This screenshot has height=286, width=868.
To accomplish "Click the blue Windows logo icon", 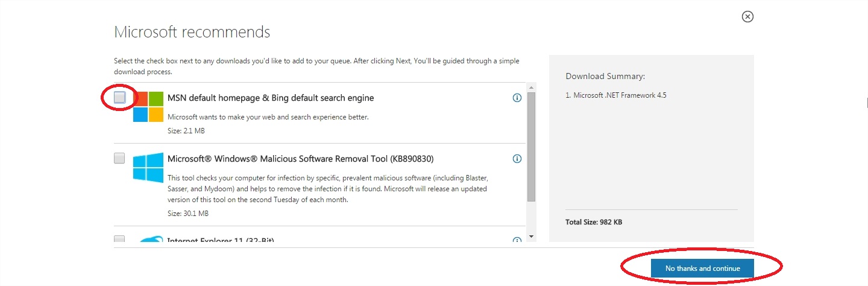I will (148, 168).
